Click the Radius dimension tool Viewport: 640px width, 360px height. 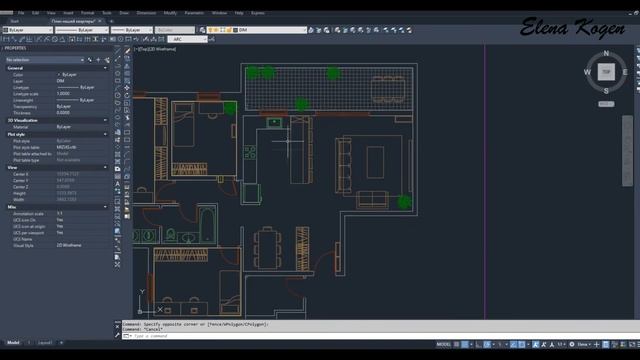pos(38,39)
